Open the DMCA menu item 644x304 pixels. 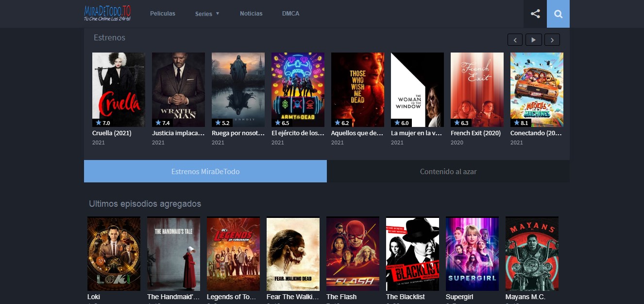click(x=290, y=14)
